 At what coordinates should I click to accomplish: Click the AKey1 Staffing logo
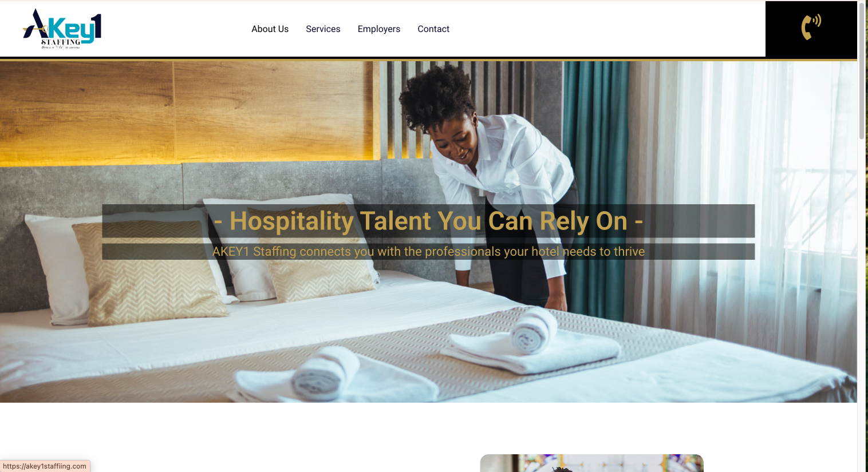pos(62,29)
